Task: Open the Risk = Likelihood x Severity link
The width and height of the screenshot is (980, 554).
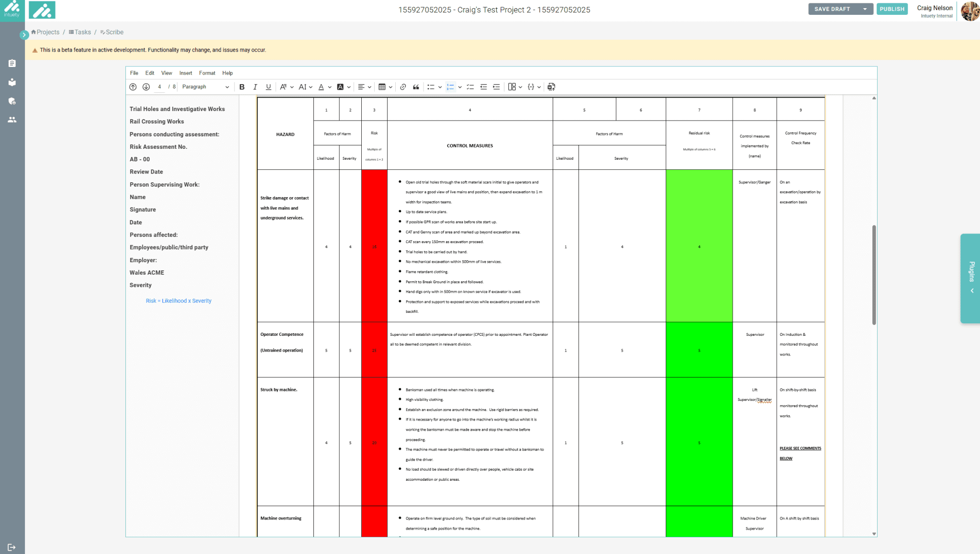Action: tap(178, 300)
